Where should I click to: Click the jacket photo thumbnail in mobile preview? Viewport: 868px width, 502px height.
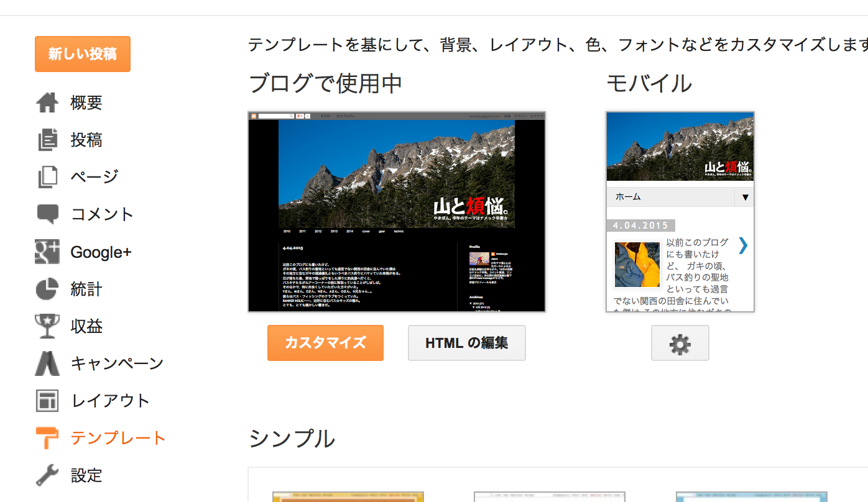click(x=637, y=265)
